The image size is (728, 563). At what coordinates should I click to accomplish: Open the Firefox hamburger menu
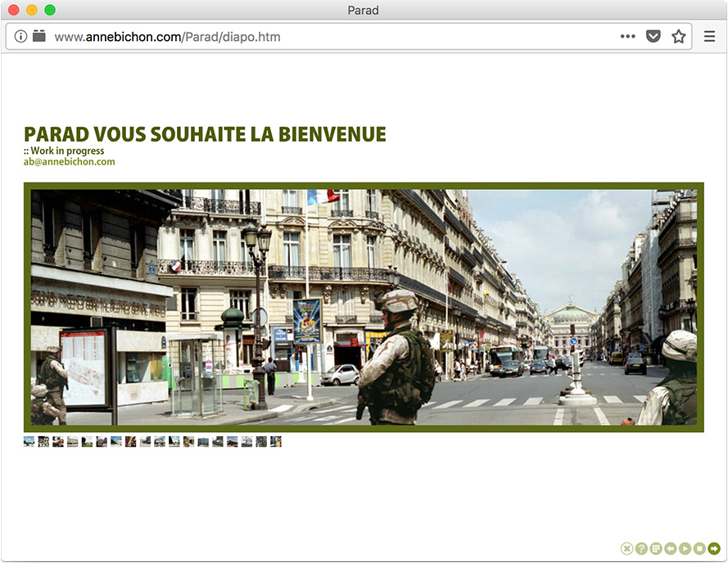point(709,37)
